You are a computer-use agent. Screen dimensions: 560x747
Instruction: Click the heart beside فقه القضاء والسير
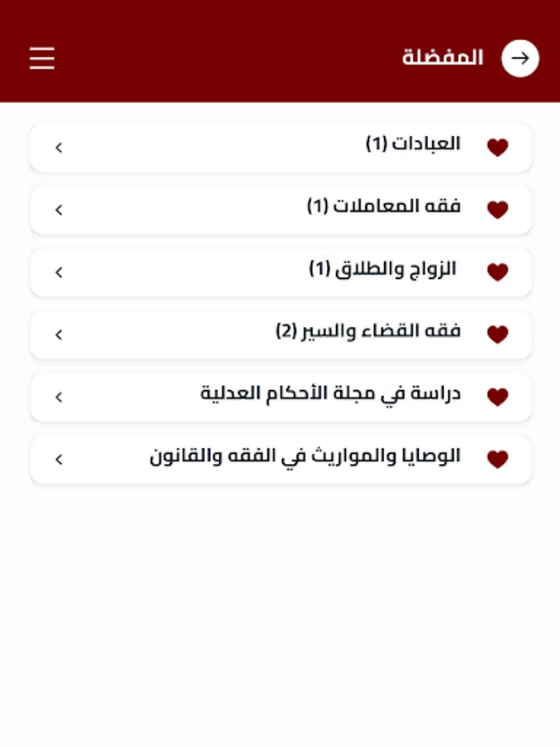click(x=498, y=334)
